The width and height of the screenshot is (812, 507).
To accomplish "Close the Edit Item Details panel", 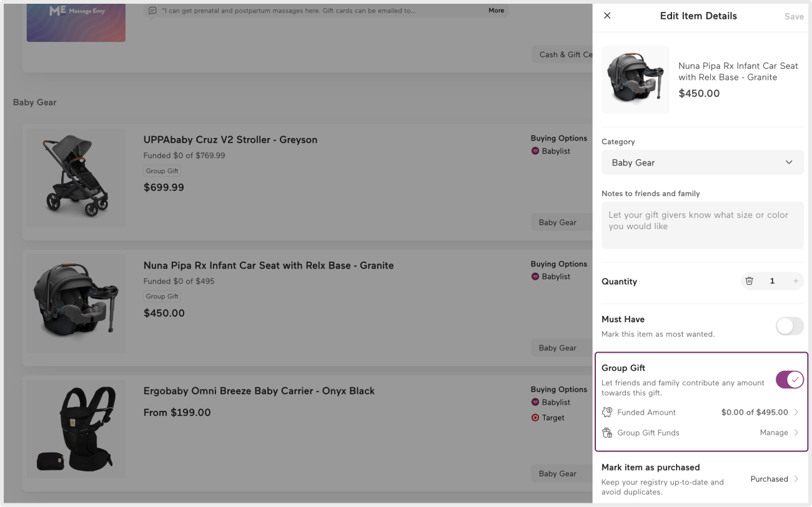I will [x=607, y=16].
